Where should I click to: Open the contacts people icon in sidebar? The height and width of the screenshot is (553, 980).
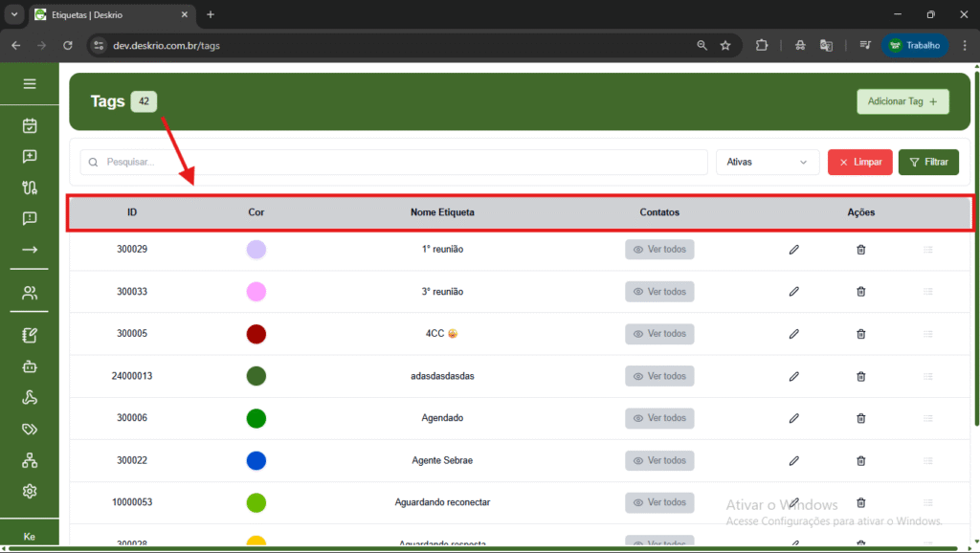30,294
